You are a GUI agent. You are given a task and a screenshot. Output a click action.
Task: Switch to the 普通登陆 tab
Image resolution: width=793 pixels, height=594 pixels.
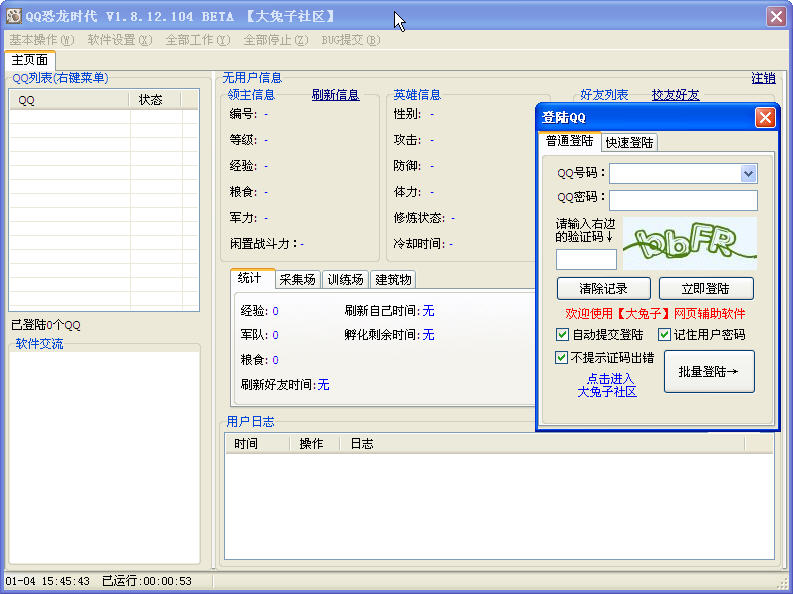click(569, 141)
